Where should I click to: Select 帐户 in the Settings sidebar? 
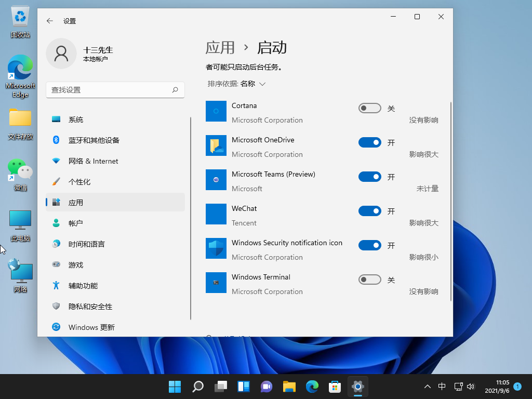pyautogui.click(x=76, y=223)
